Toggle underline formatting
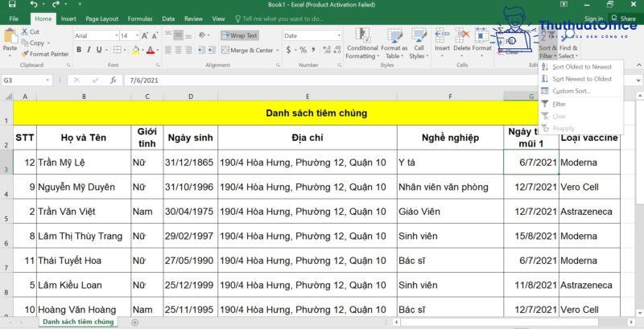The image size is (644, 329). [x=99, y=50]
